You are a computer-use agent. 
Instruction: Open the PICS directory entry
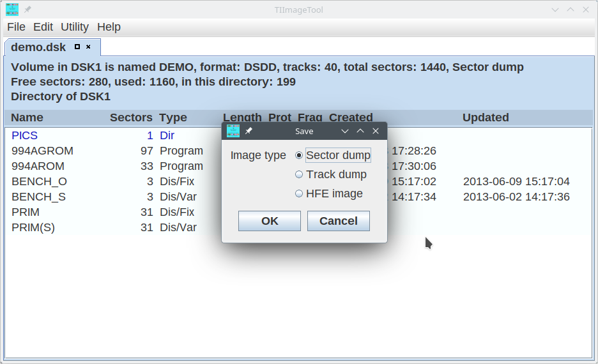tap(25, 135)
